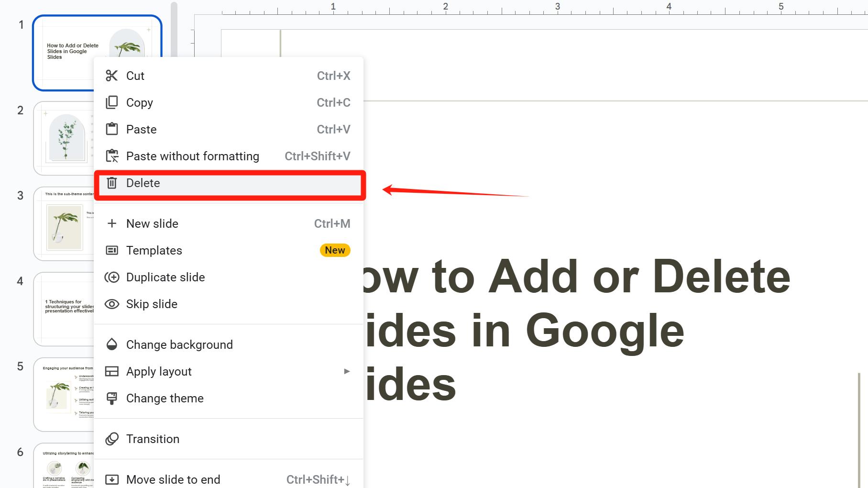The width and height of the screenshot is (868, 488).
Task: Expand the Apply layout submenu arrow
Action: pos(347,371)
